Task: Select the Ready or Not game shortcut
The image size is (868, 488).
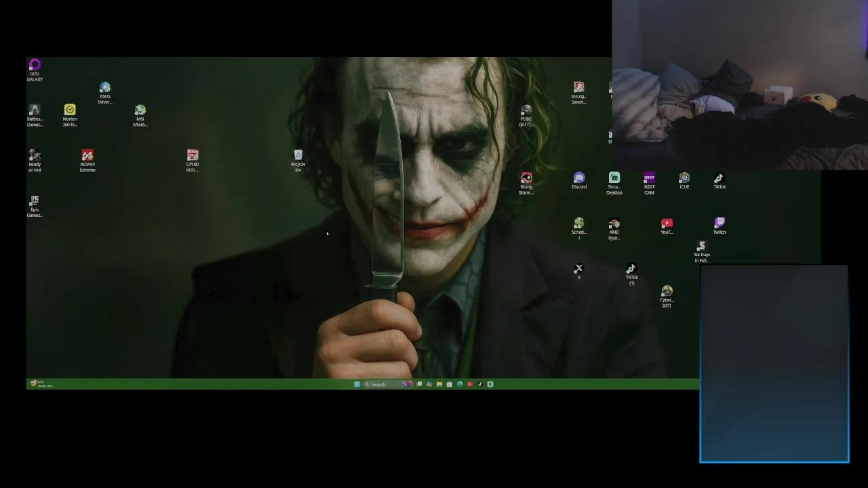Action: point(35,161)
